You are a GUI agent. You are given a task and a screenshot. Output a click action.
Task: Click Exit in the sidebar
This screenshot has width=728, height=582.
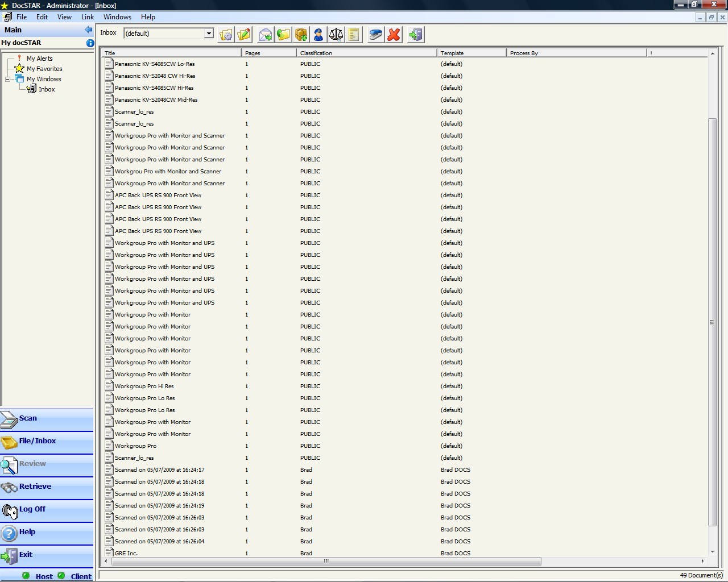pos(47,556)
